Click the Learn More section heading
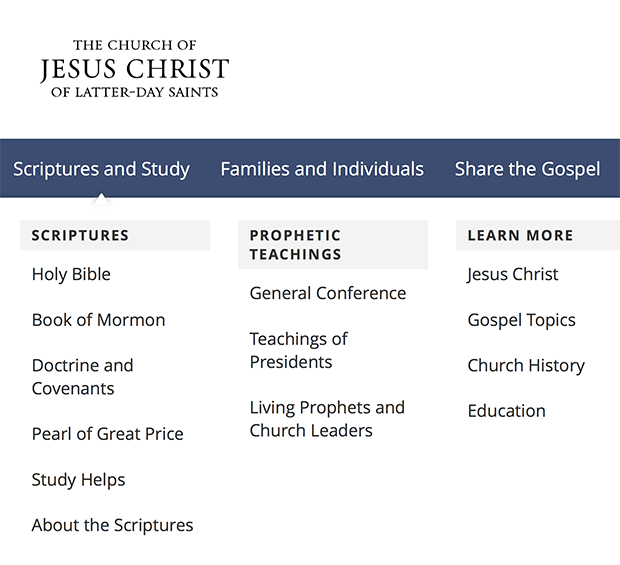620x565 pixels. click(538, 235)
